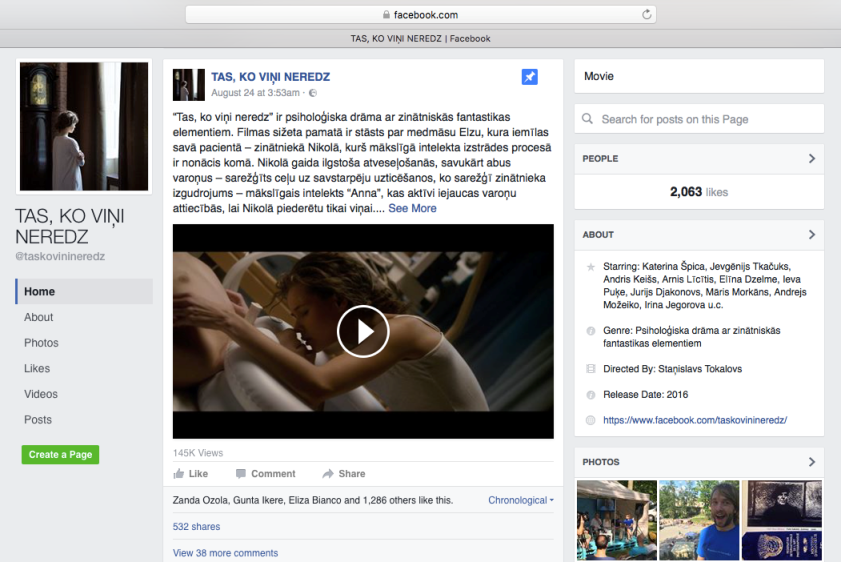Click the lock icon in address bar
Viewport: 841px width, 562px height.
pos(386,15)
